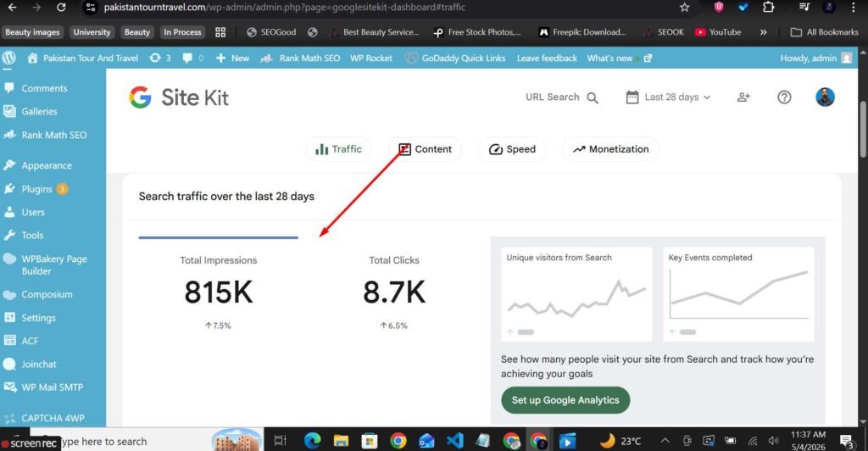
Task: Click the browser back arrow
Action: coord(12,7)
